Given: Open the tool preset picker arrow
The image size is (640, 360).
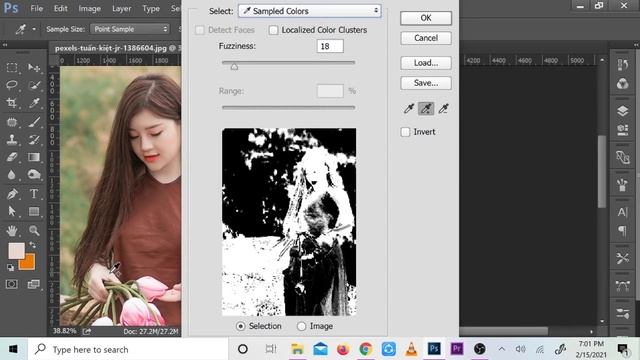Looking at the screenshot, I should pos(34,29).
